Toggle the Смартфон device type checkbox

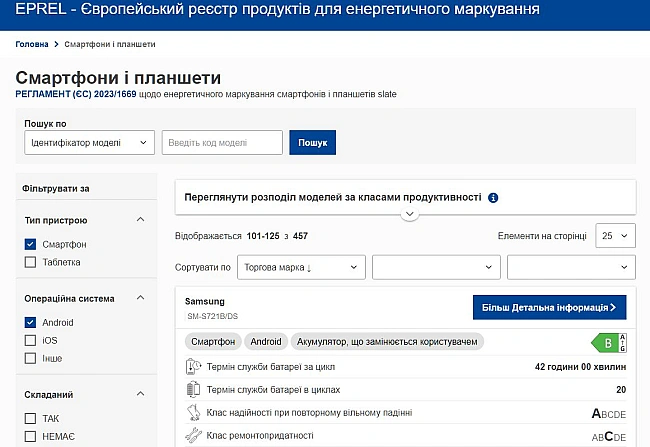tap(30, 244)
